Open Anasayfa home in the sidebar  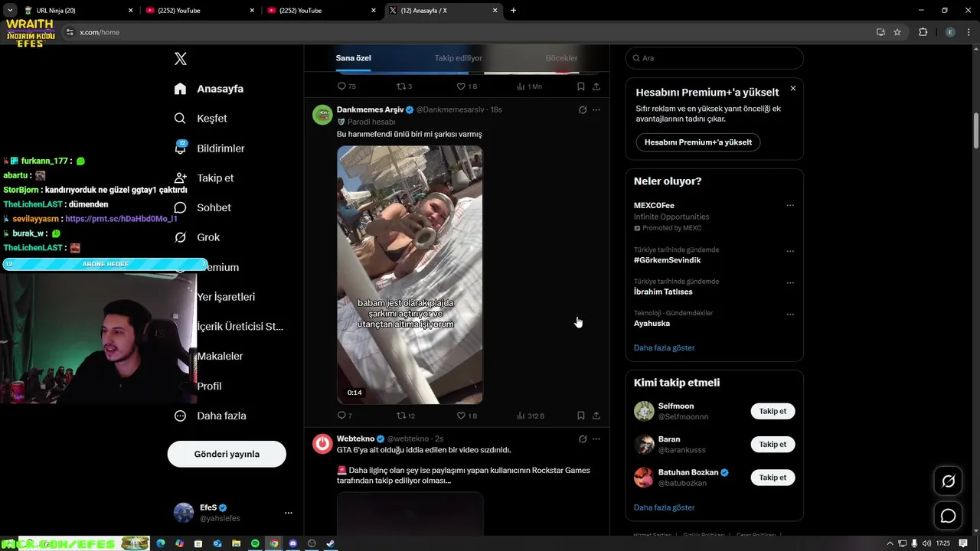click(208, 89)
